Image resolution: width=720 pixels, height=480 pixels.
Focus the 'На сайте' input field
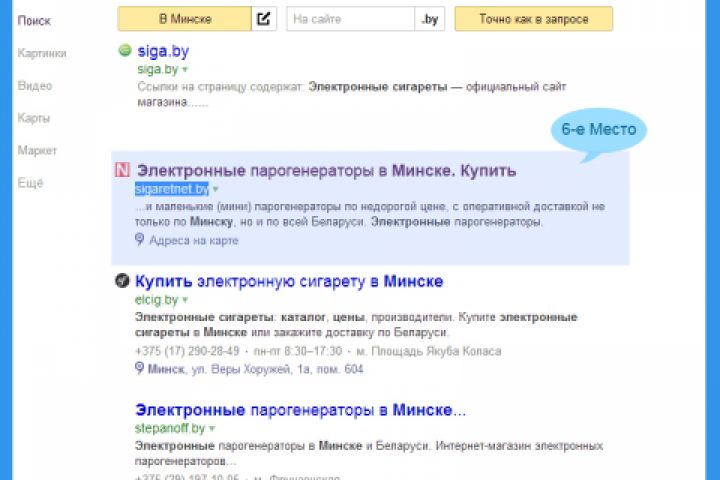[x=350, y=19]
